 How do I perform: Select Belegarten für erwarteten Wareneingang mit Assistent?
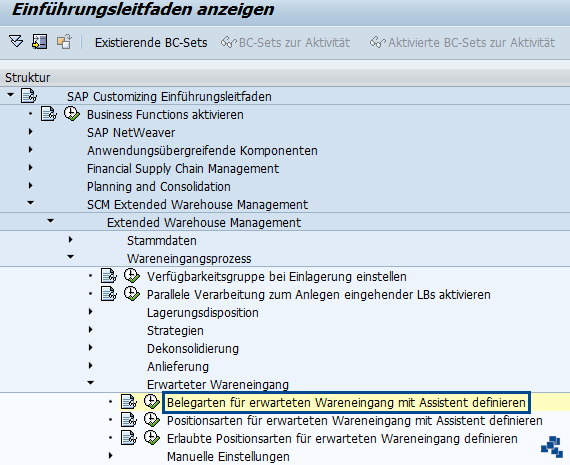[346, 402]
